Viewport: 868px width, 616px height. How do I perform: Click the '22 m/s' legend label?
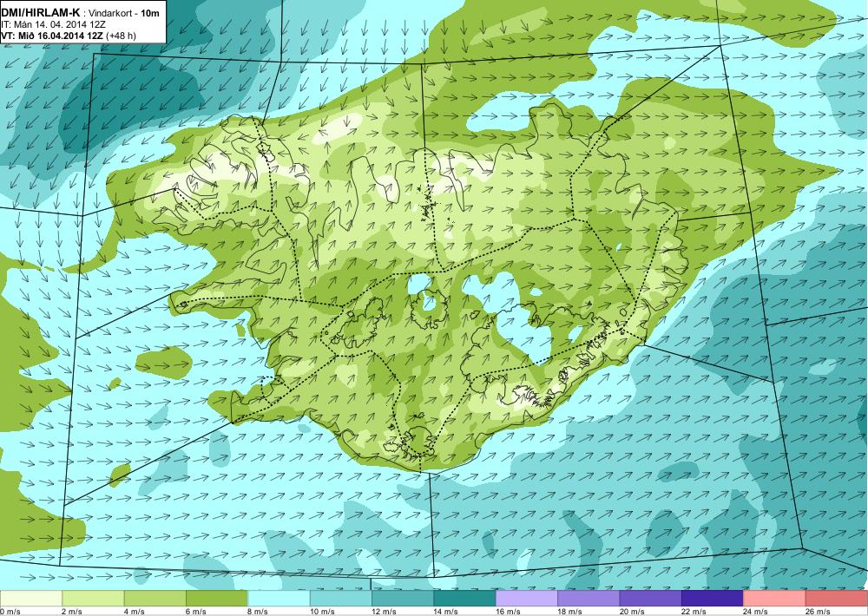click(x=694, y=612)
